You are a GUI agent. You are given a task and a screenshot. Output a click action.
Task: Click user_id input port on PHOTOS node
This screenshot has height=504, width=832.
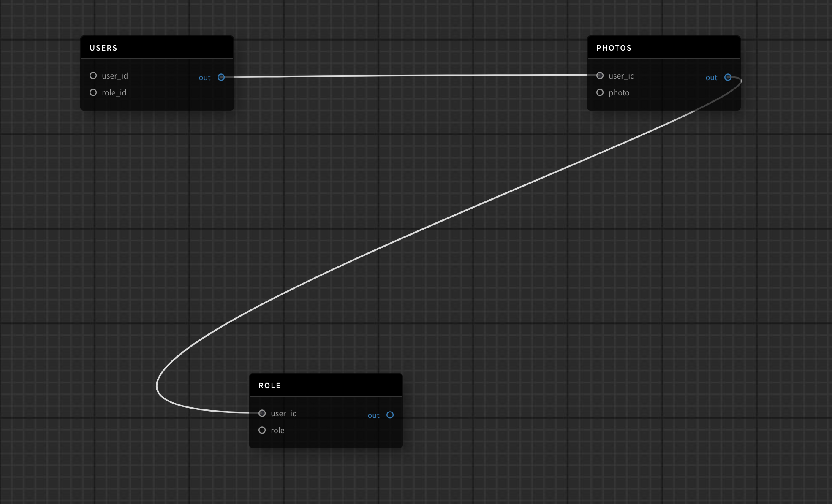tap(600, 76)
